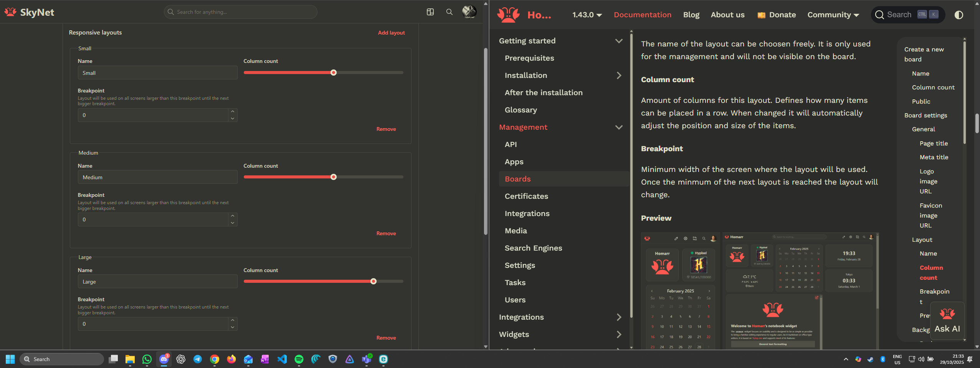
Task: Collapse the Management section chevron
Action: click(619, 127)
